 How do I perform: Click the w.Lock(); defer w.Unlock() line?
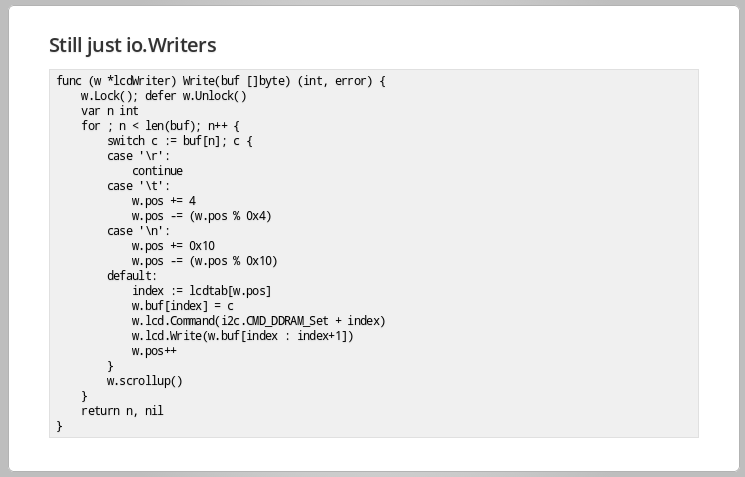pos(163,96)
